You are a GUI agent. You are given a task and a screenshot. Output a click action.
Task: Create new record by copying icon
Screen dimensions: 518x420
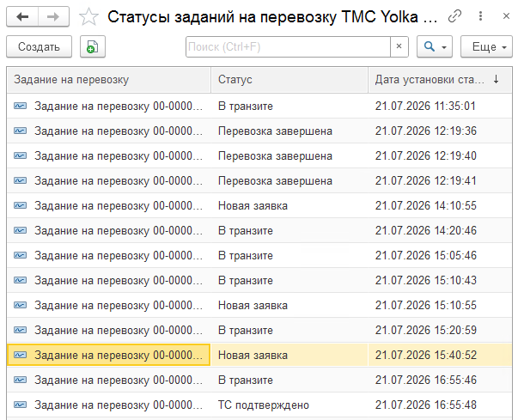click(x=93, y=46)
